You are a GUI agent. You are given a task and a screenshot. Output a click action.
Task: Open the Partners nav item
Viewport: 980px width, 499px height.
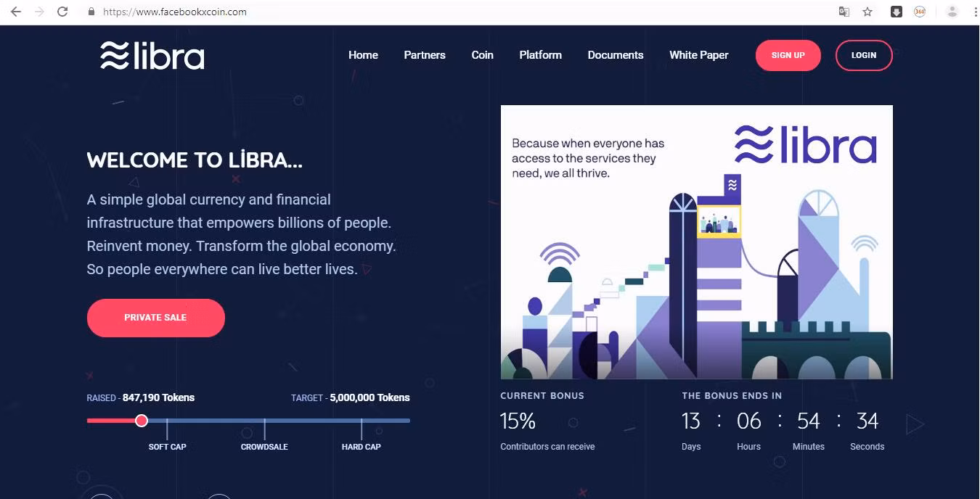click(425, 55)
